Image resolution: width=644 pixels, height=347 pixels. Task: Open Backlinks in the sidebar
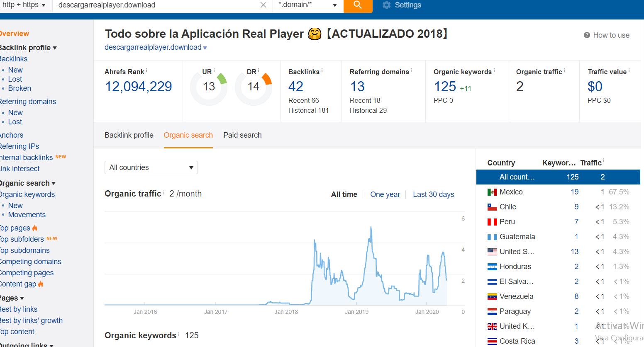pos(13,59)
